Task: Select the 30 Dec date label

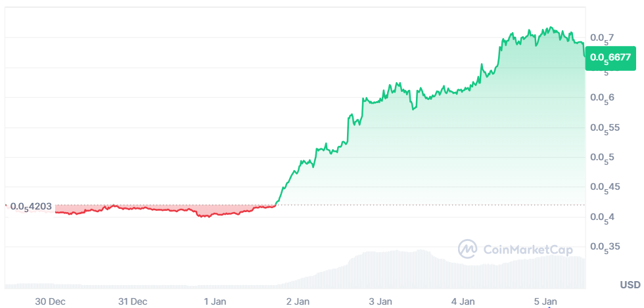Action: pyautogui.click(x=50, y=301)
